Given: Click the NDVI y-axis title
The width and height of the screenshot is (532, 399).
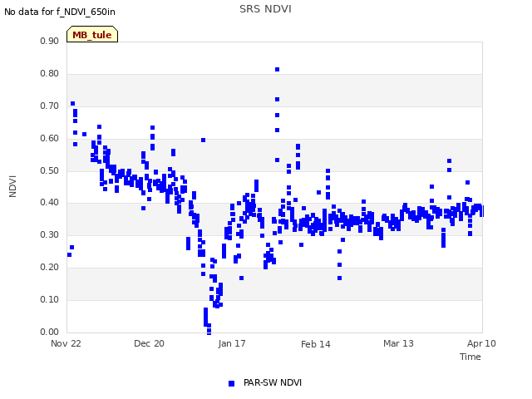Looking at the screenshot, I should click(x=12, y=186).
